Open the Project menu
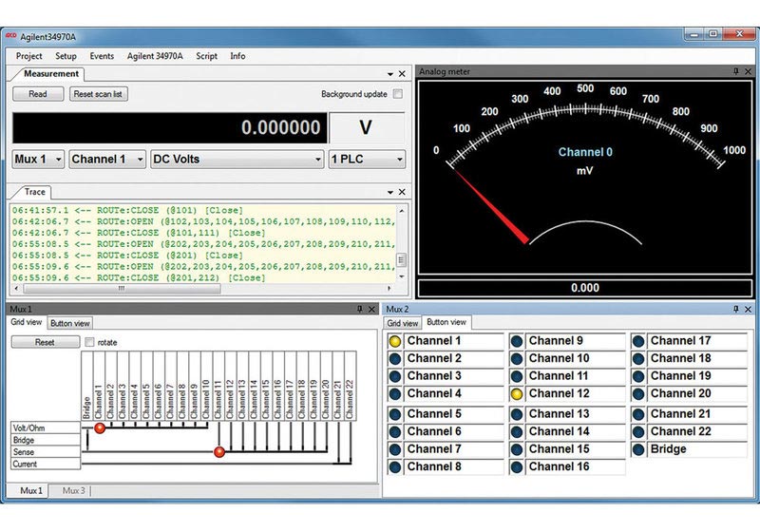 [29, 56]
